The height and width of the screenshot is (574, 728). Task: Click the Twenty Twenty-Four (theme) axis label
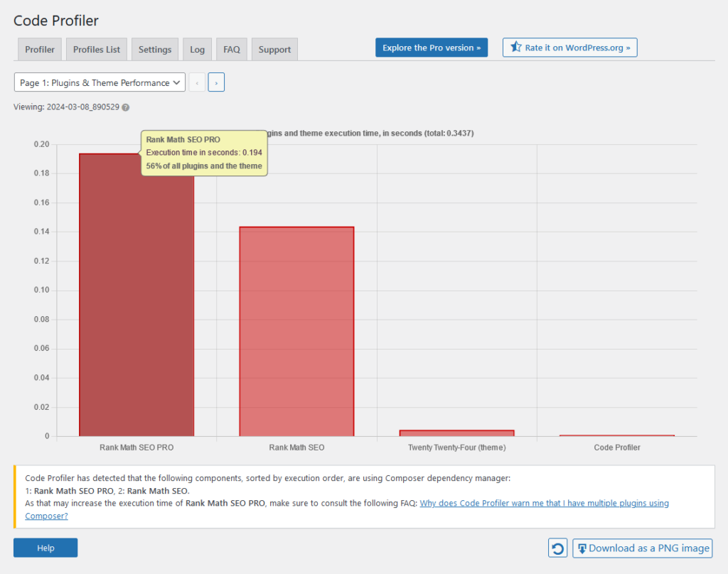(x=457, y=448)
